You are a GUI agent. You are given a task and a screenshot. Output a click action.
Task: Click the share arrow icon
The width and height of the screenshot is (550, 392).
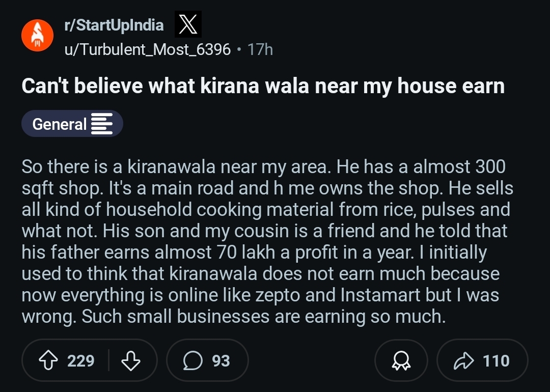(462, 360)
